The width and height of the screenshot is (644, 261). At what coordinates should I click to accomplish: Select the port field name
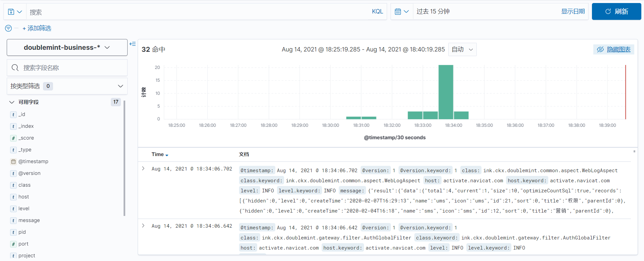point(24,244)
